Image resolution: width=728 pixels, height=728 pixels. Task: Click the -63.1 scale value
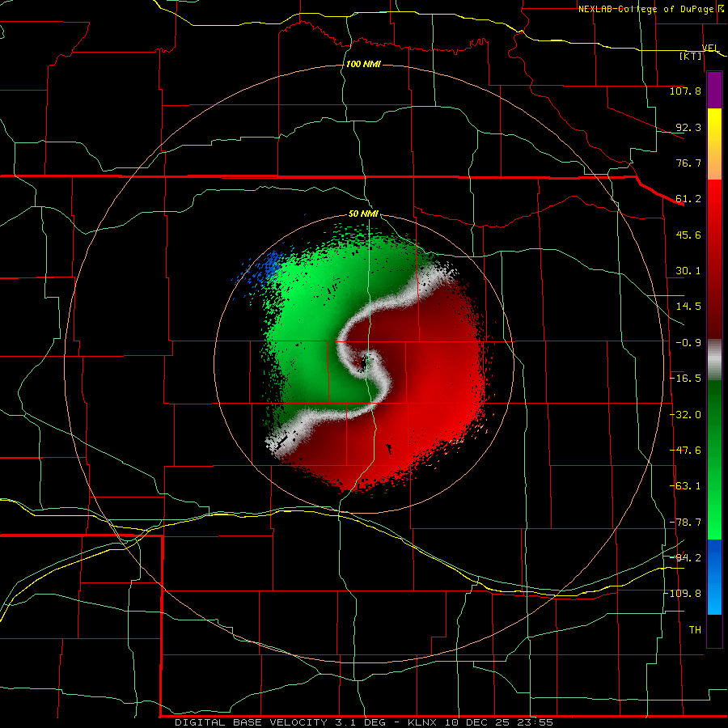pos(685,486)
